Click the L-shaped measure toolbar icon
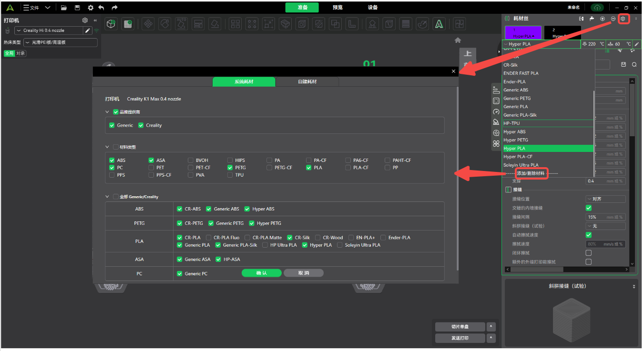Viewport: 644px width, 351px height. (351, 23)
